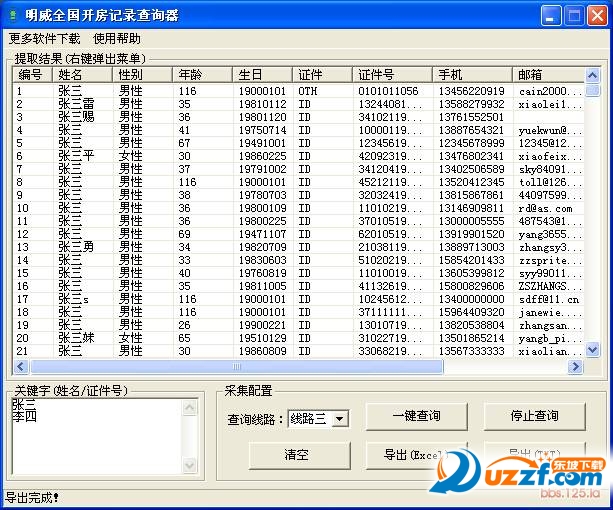Click the 清空 button
Image resolution: width=613 pixels, height=510 pixels.
click(x=299, y=455)
